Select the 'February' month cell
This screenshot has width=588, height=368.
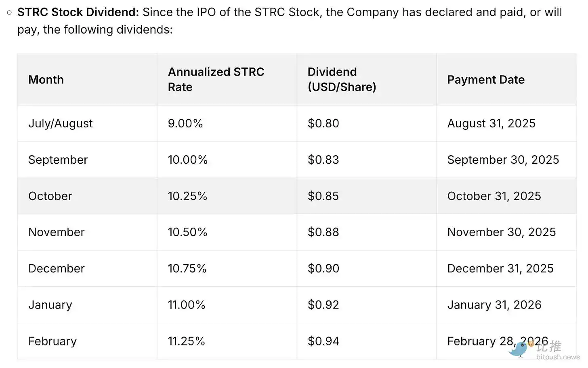click(52, 341)
